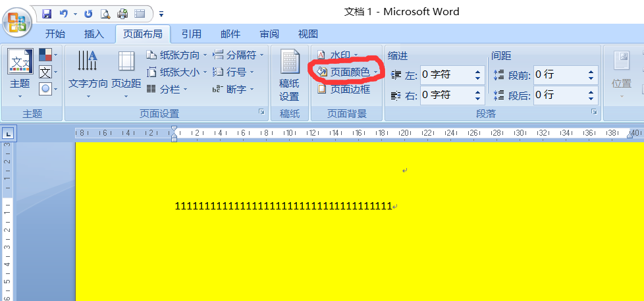Click the Save icon in quick access toolbar
The image size is (644, 301).
(46, 14)
